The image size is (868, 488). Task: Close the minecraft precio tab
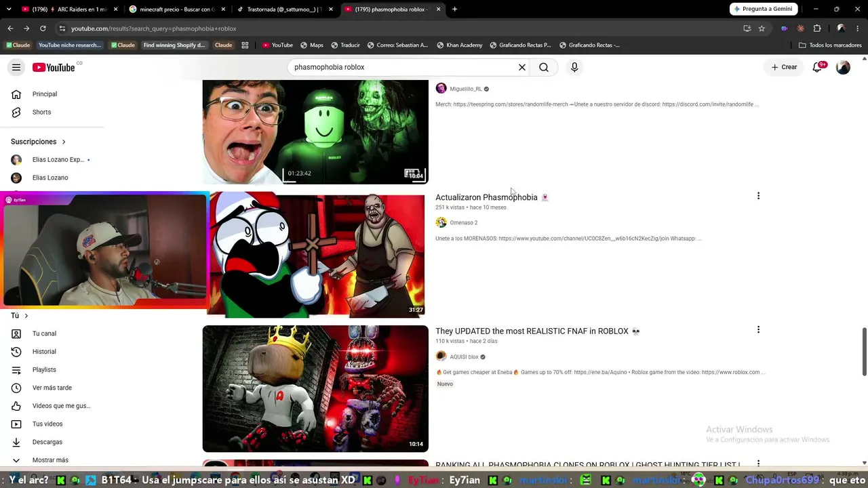click(224, 9)
